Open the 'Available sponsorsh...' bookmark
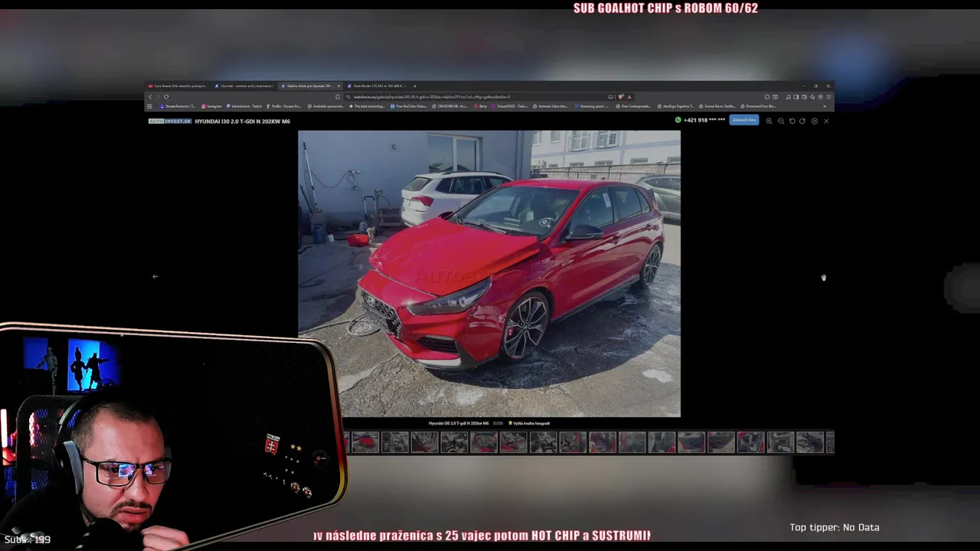 coord(325,106)
